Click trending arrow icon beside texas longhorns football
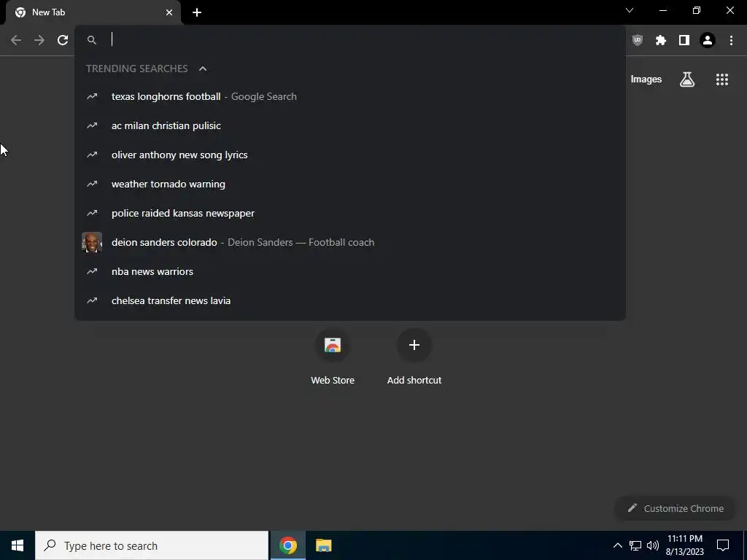747x560 pixels. click(x=92, y=97)
